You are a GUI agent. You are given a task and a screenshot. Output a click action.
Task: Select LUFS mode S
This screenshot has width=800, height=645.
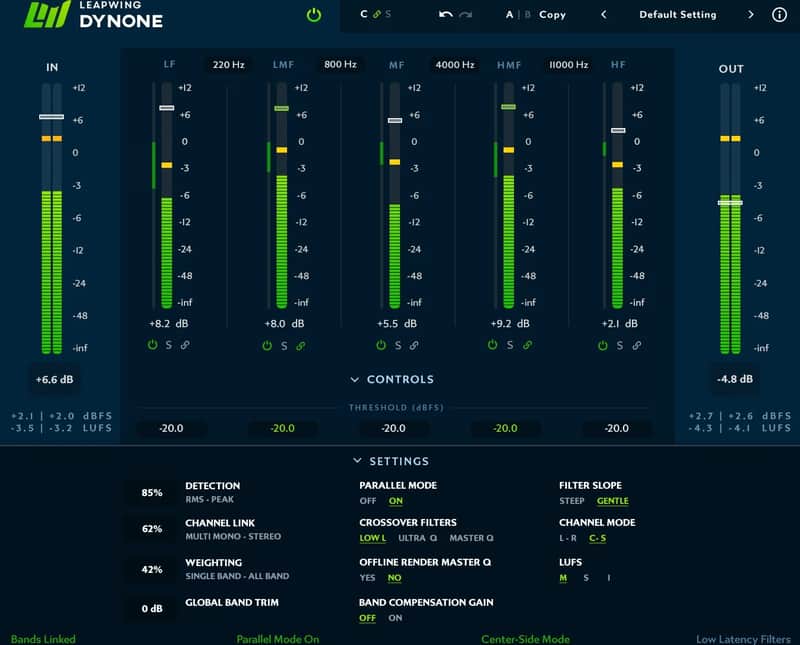pos(586,578)
